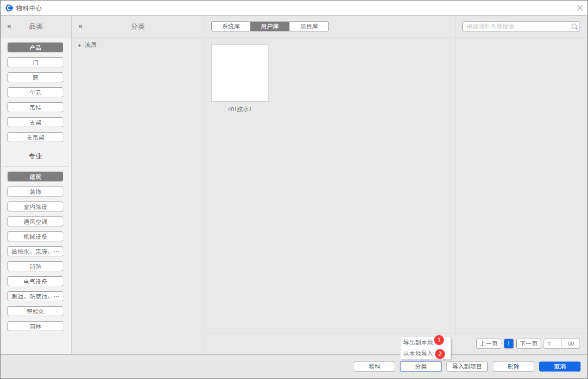Click the 导入到项目 button
The width and height of the screenshot is (588, 379).
(x=467, y=367)
